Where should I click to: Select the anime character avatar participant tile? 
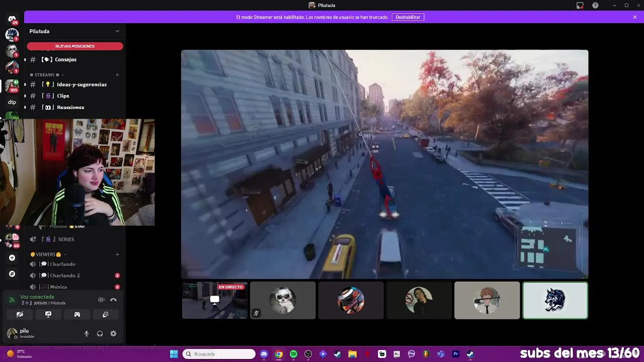coord(487,301)
